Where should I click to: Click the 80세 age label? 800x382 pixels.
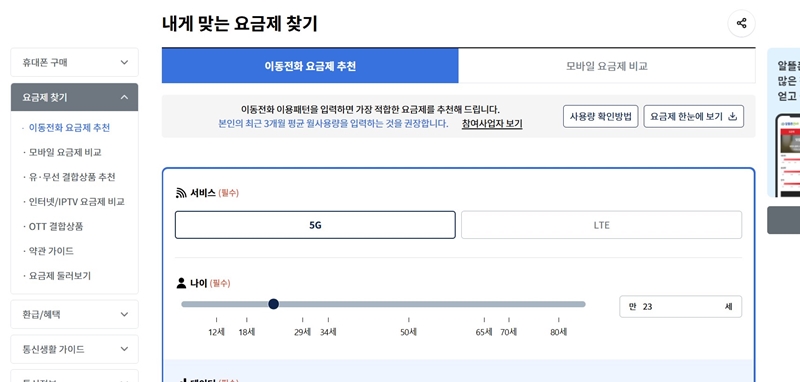(x=559, y=332)
